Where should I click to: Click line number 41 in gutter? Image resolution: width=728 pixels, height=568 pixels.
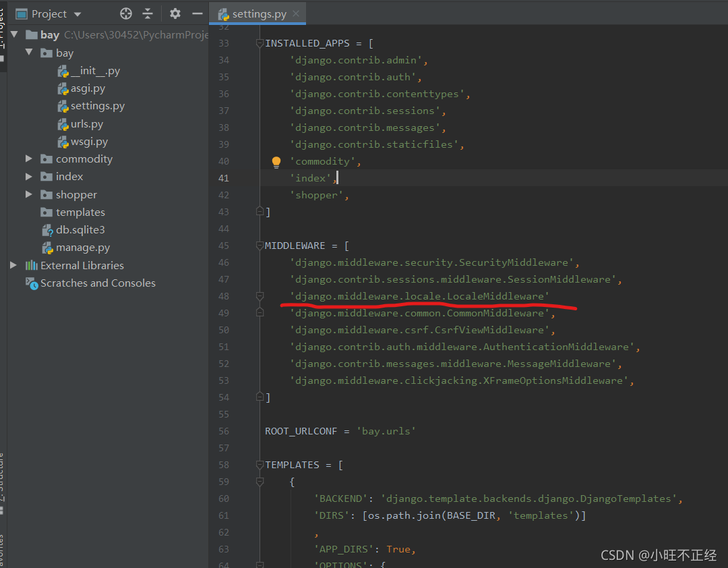(x=224, y=178)
